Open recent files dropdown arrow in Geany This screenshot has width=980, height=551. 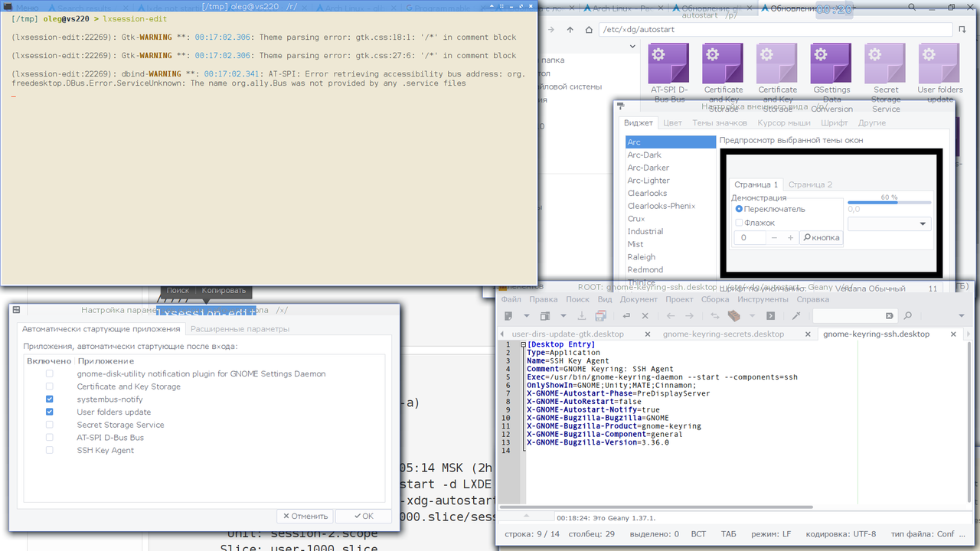563,315
